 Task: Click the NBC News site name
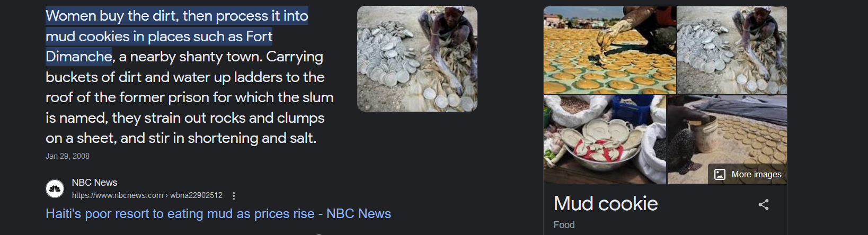(94, 183)
